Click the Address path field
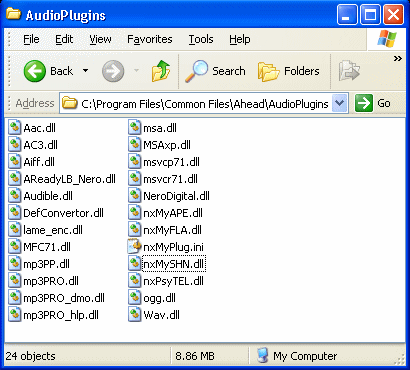This screenshot has width=410, height=370. click(204, 103)
